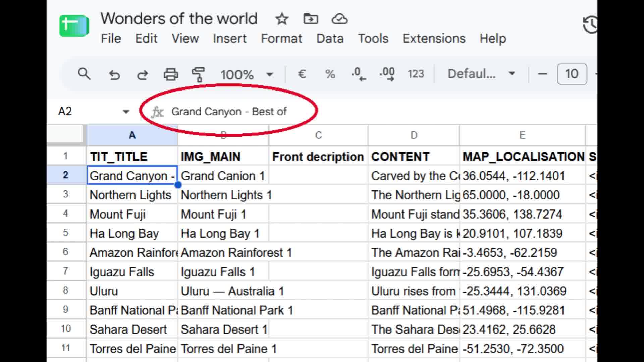Click the formula bar text Grand Canyon - Best of
The height and width of the screenshot is (362, 644).
tap(229, 112)
